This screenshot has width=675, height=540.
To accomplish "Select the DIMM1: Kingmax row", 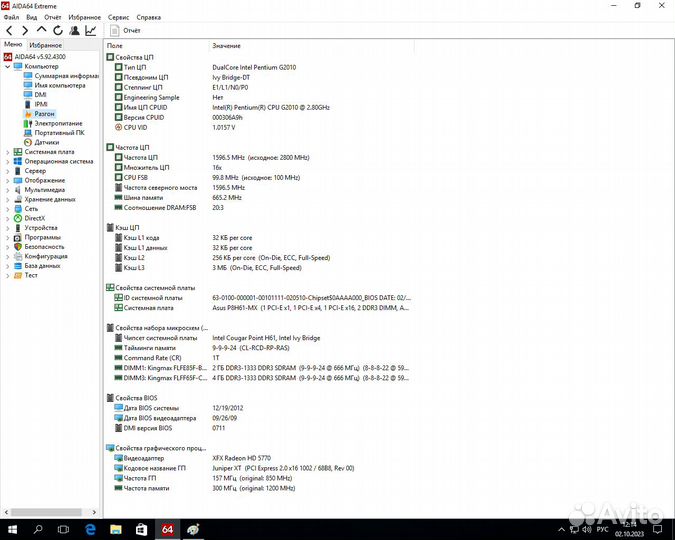I will (258, 368).
